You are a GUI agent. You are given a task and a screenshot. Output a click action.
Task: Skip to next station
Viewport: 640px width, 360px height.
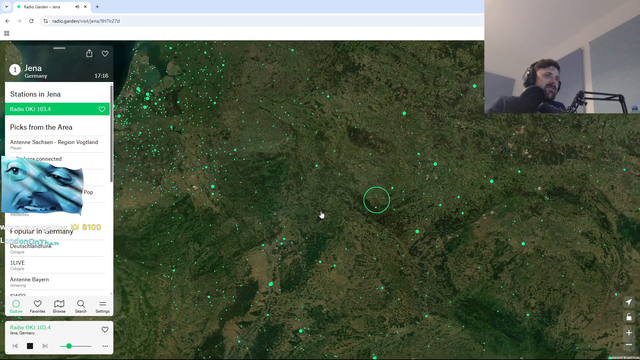[45, 346]
